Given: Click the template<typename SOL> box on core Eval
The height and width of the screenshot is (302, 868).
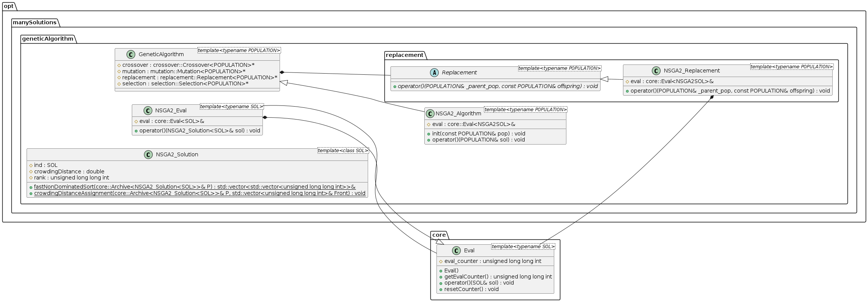Looking at the screenshot, I should tap(523, 247).
